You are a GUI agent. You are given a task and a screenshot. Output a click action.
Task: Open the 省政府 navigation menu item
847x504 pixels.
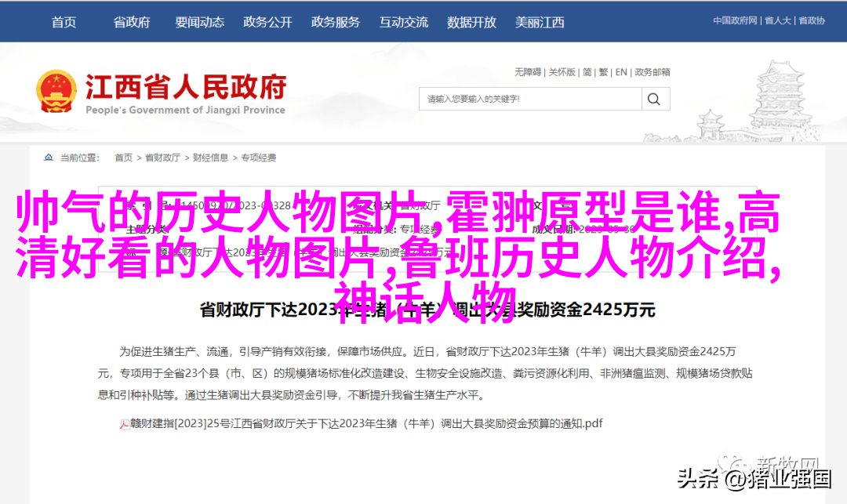(x=131, y=22)
